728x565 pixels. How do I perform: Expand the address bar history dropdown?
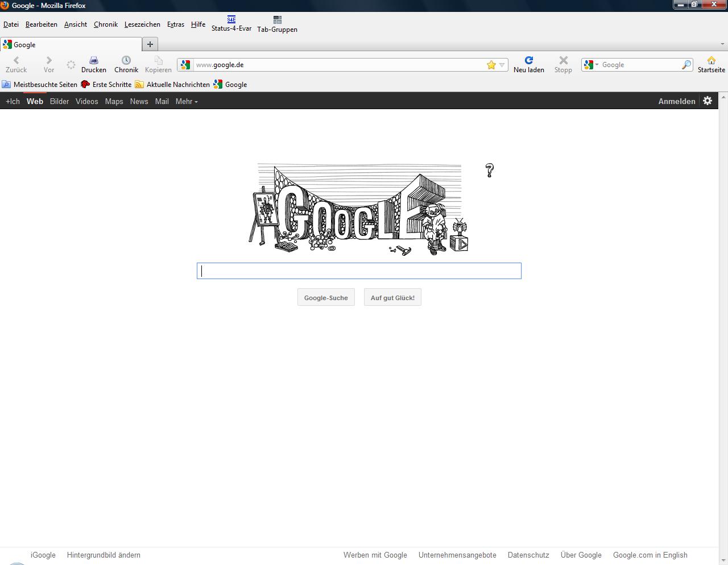502,65
